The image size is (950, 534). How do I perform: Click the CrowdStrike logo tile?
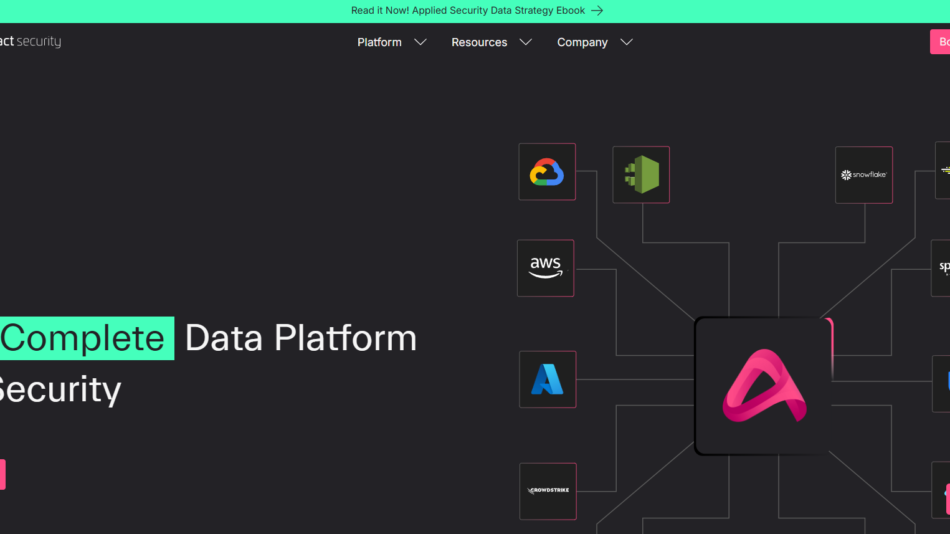point(547,490)
